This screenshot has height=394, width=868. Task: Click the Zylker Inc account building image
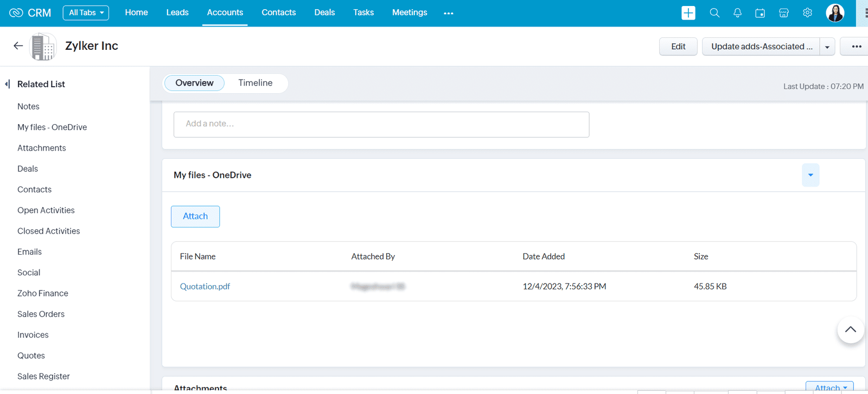[x=43, y=47]
